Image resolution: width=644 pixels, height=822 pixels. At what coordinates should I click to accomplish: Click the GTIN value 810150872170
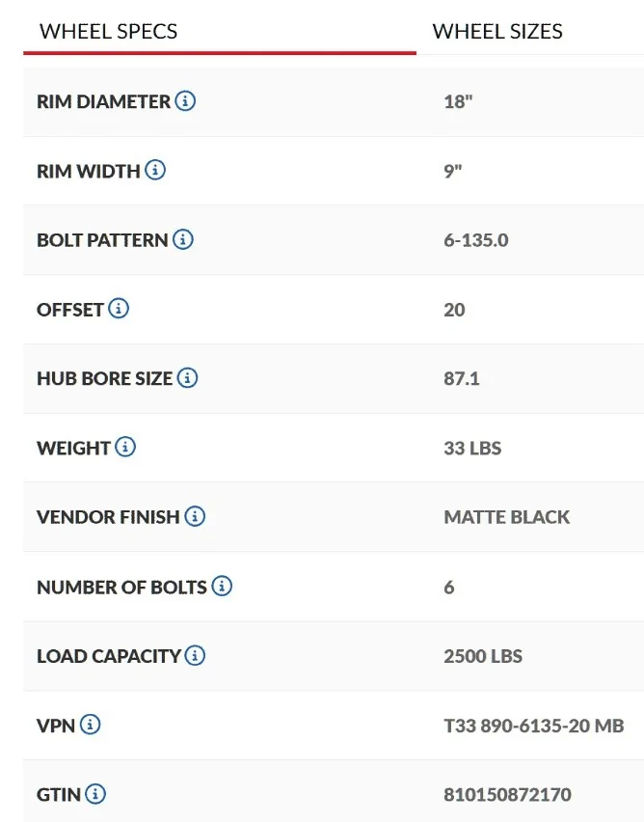507,795
